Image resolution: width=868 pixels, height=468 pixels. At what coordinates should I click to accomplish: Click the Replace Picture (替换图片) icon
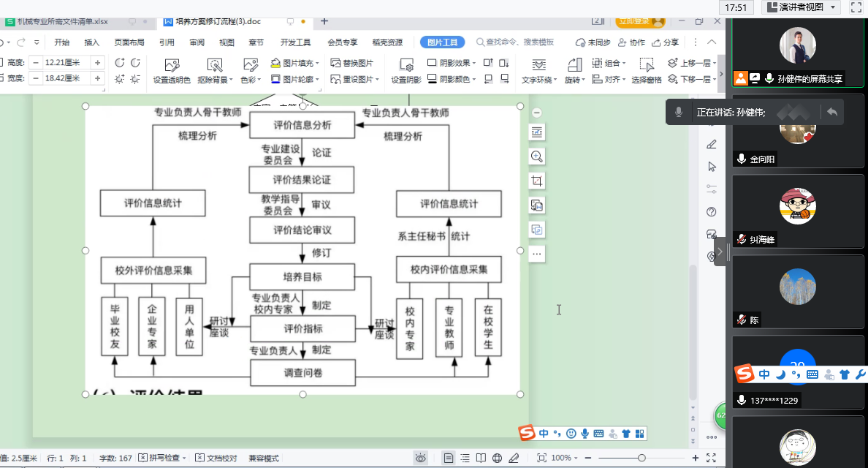352,63
